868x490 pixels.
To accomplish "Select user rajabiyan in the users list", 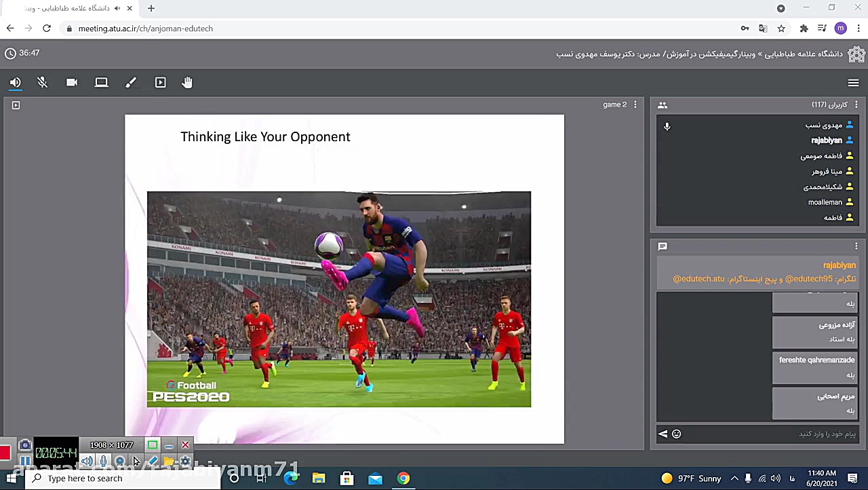I will coord(826,140).
